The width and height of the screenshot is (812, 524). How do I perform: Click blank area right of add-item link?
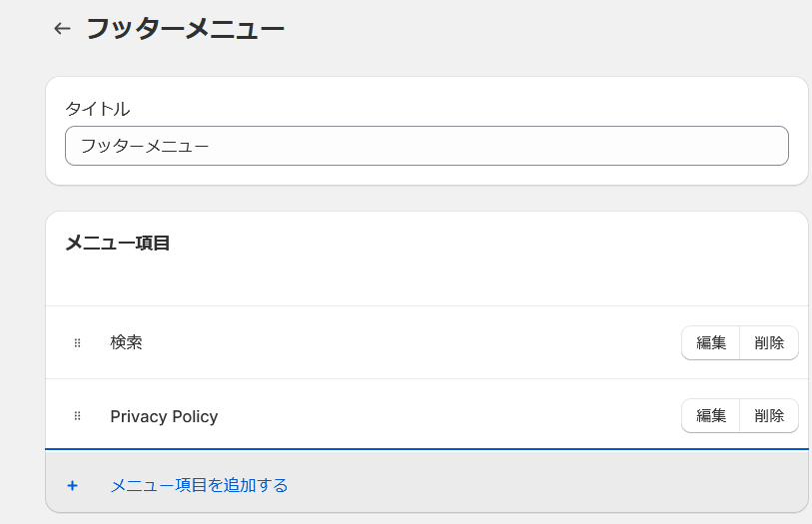pos(549,486)
